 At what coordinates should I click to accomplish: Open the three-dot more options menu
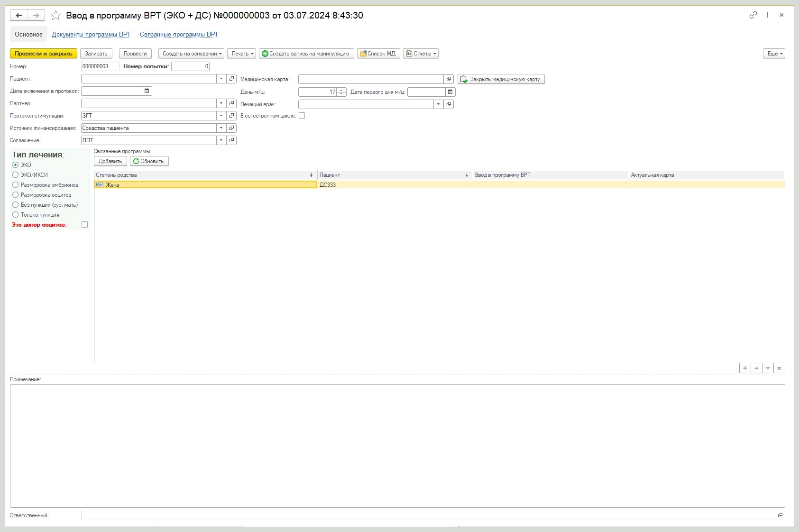click(x=767, y=15)
